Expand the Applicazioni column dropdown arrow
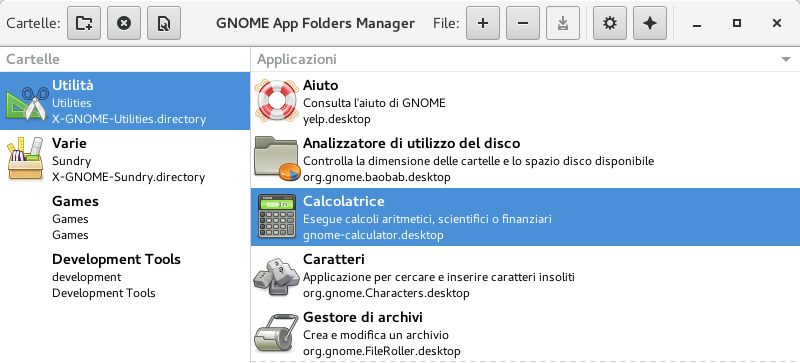Viewport: 800px width, 363px height. pos(786,60)
